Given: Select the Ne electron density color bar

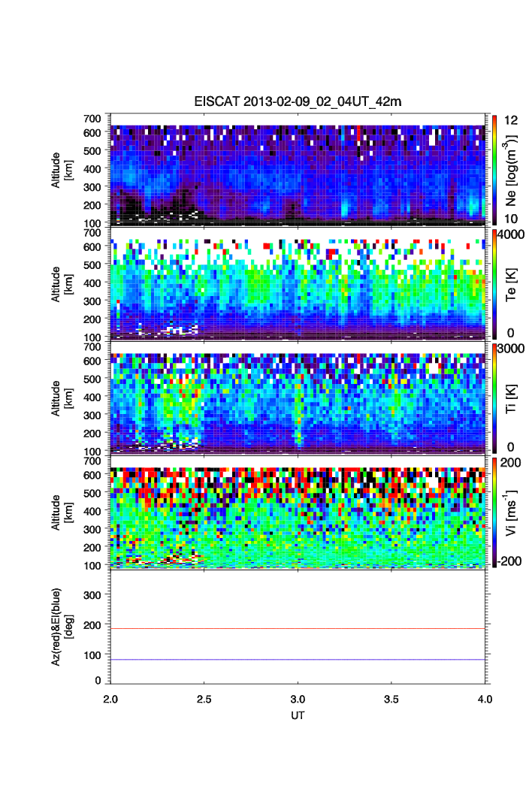Looking at the screenshot, I should pyautogui.click(x=494, y=170).
